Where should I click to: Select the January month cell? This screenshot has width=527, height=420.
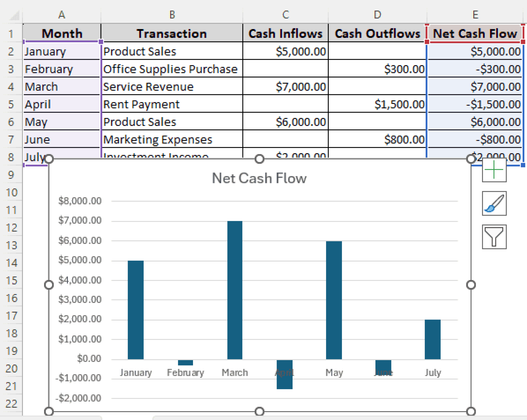(62, 51)
